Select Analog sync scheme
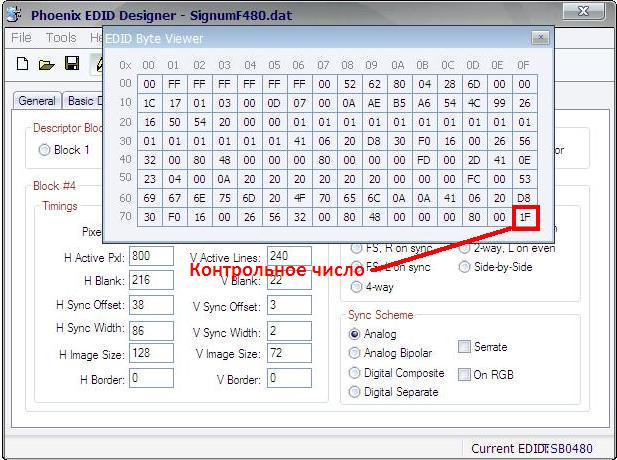Image resolution: width=617 pixels, height=460 pixels. coord(355,334)
